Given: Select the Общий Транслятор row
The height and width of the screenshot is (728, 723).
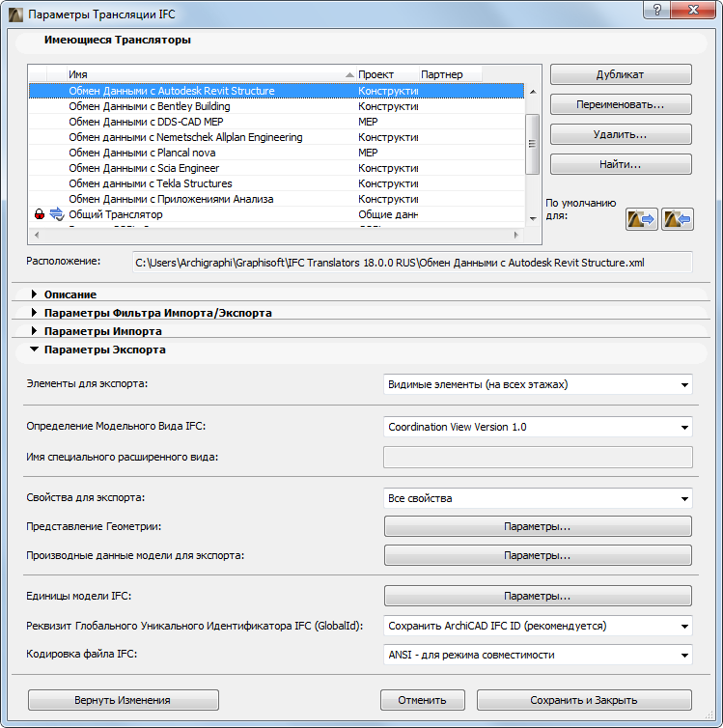Looking at the screenshot, I should point(277,214).
